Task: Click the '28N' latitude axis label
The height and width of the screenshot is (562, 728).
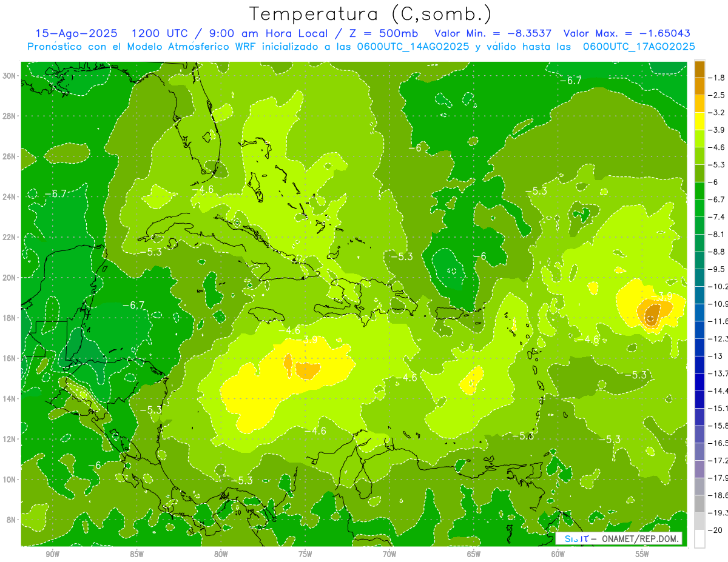Action: click(9, 116)
